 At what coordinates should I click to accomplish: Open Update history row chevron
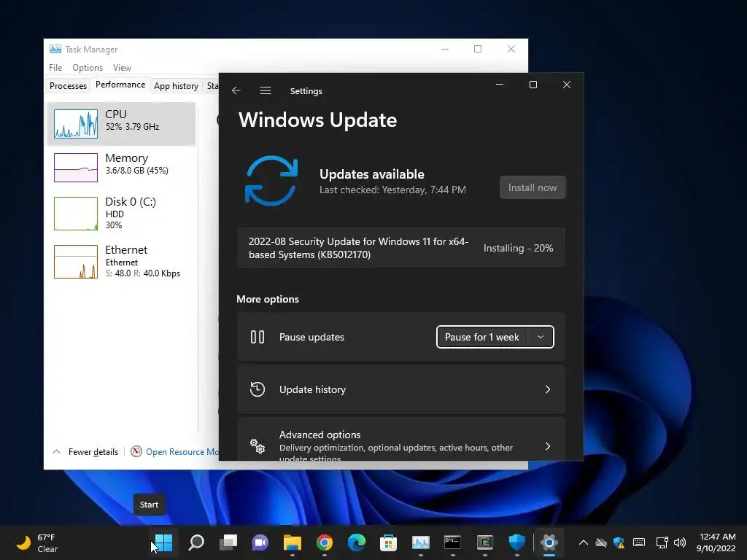[x=547, y=389]
